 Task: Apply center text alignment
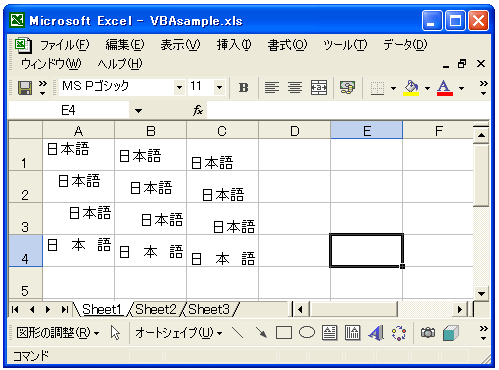[x=295, y=88]
